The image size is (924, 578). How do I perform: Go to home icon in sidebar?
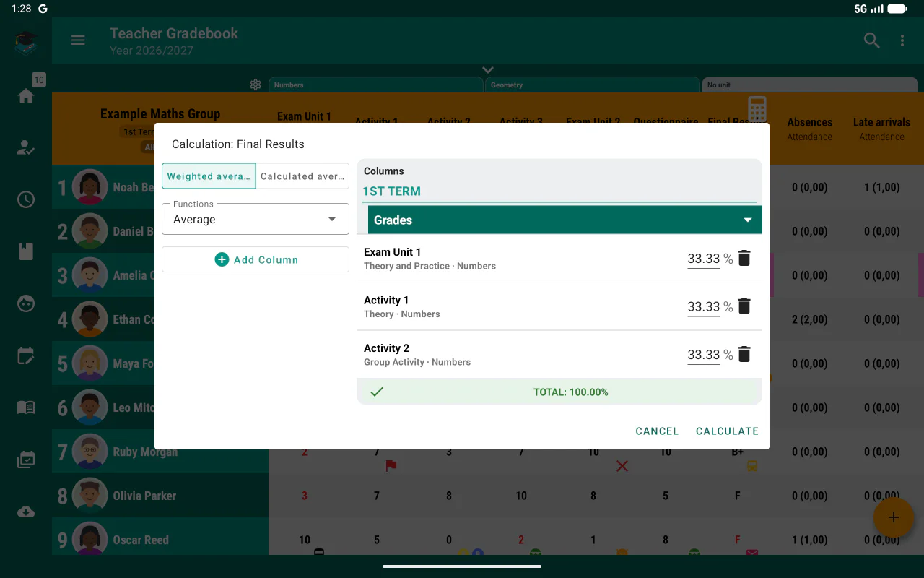(26, 95)
